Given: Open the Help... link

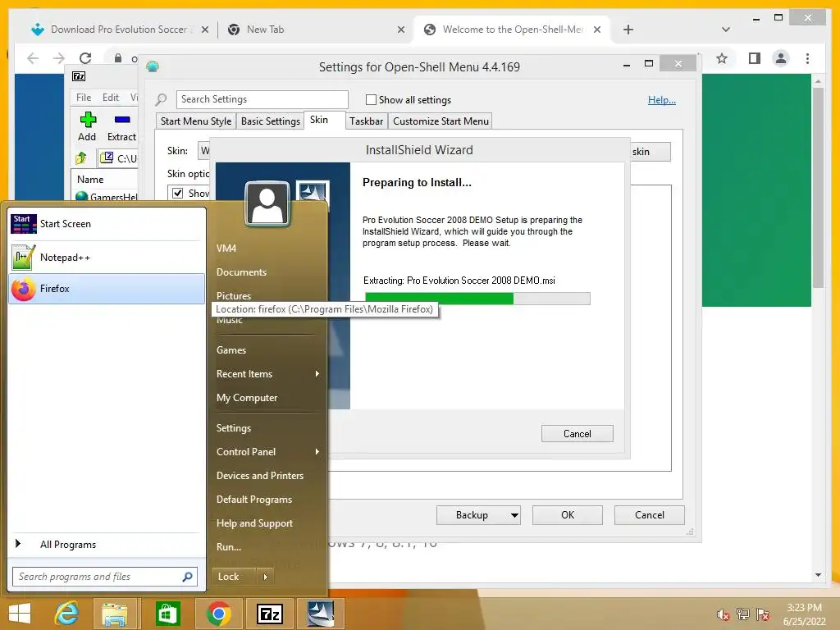Looking at the screenshot, I should pos(662,99).
